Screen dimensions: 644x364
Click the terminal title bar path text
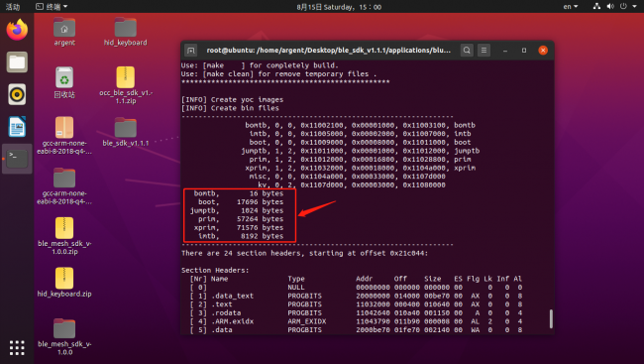coord(329,51)
